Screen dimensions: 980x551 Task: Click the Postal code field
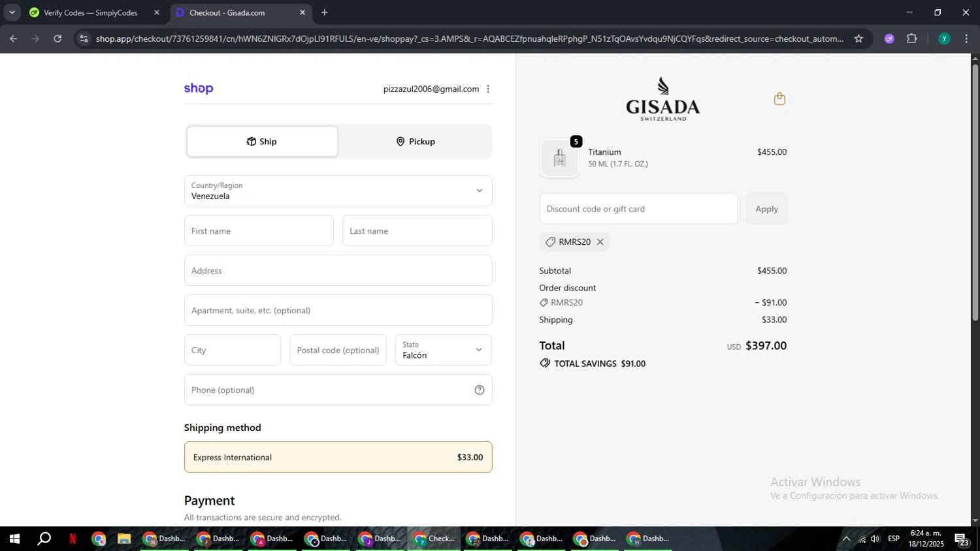(x=338, y=350)
